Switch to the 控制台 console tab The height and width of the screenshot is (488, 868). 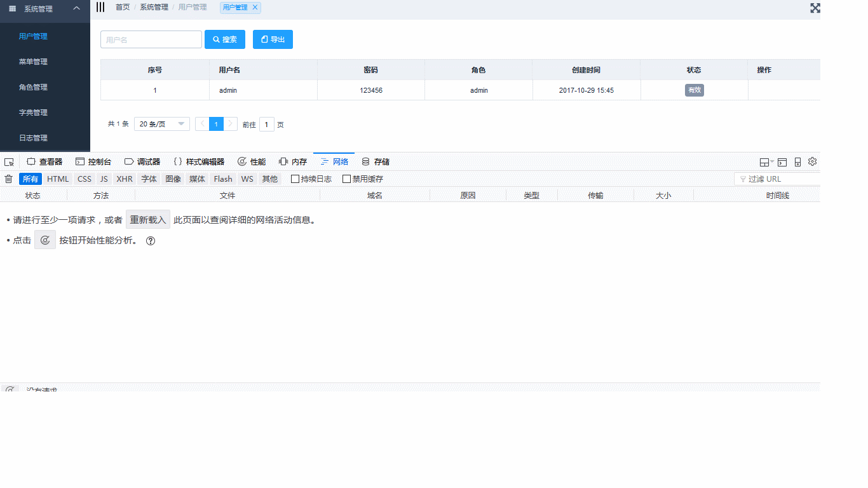[93, 162]
